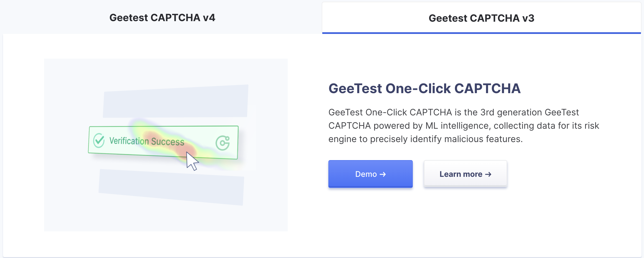Viewport: 644px width, 258px height.
Task: Open the Demo button
Action: (x=370, y=174)
